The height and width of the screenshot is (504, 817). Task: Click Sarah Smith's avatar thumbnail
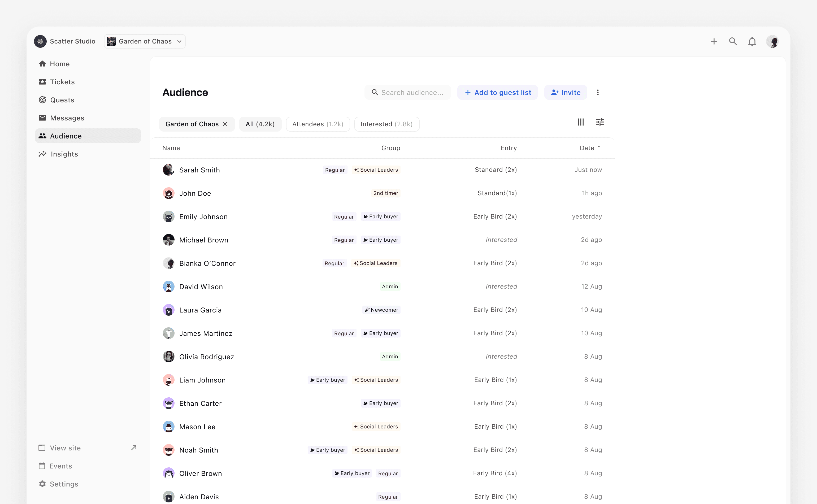click(168, 170)
